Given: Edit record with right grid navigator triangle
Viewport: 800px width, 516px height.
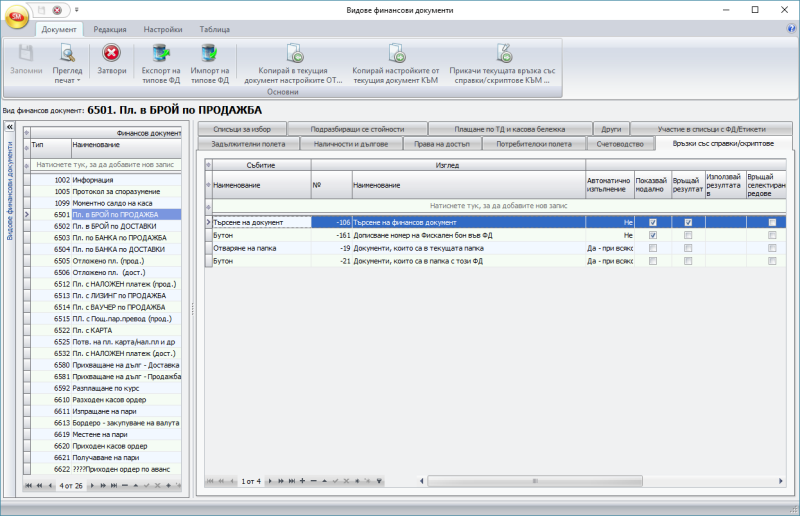Looking at the screenshot, I should click(324, 481).
